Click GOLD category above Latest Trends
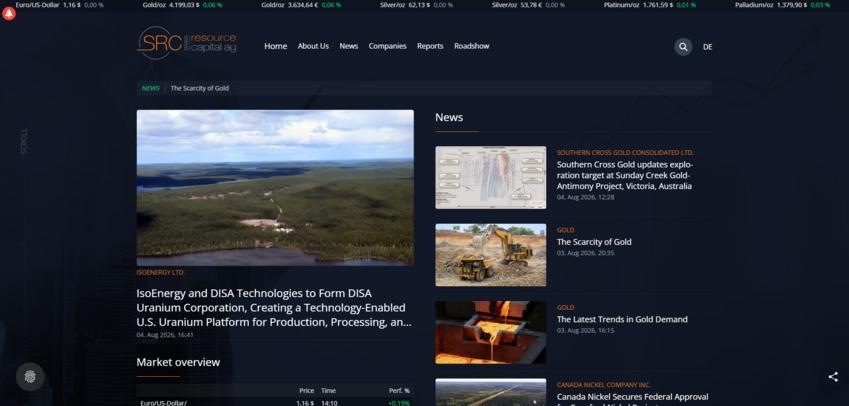This screenshot has width=849, height=406. (x=565, y=307)
